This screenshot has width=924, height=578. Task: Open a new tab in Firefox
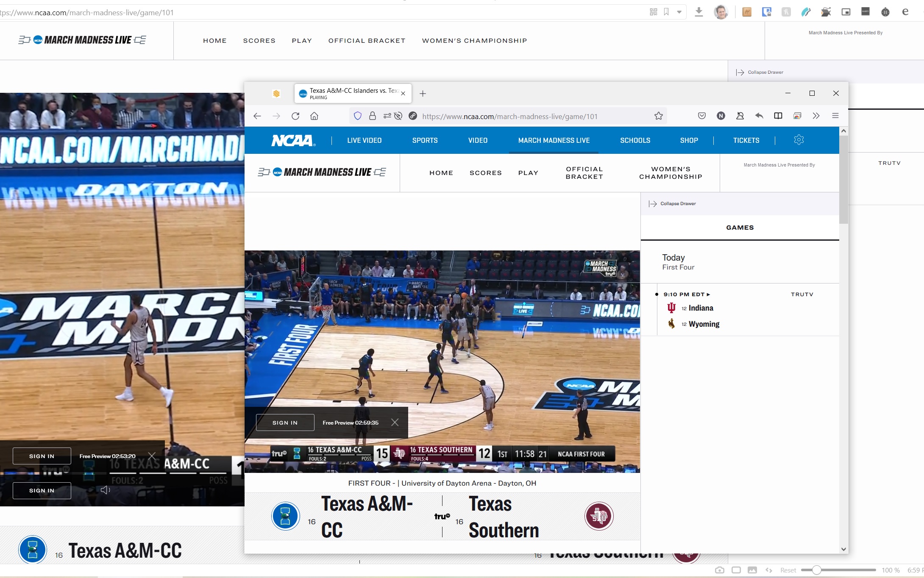[423, 94]
